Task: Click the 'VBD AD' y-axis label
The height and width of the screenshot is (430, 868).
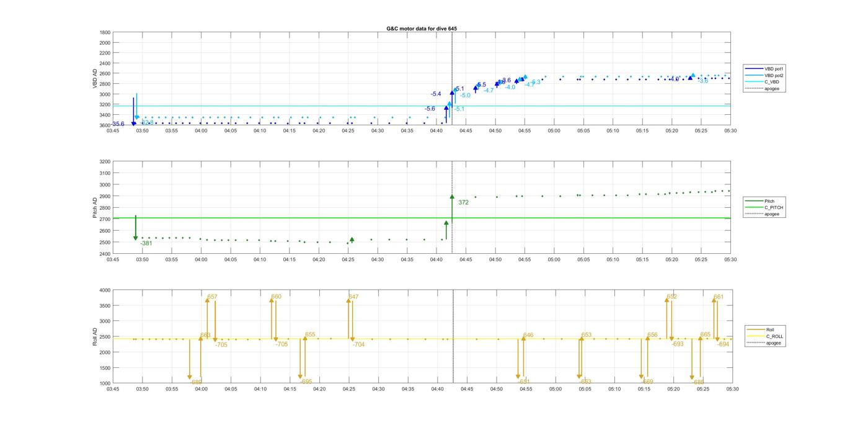Action: (95, 79)
